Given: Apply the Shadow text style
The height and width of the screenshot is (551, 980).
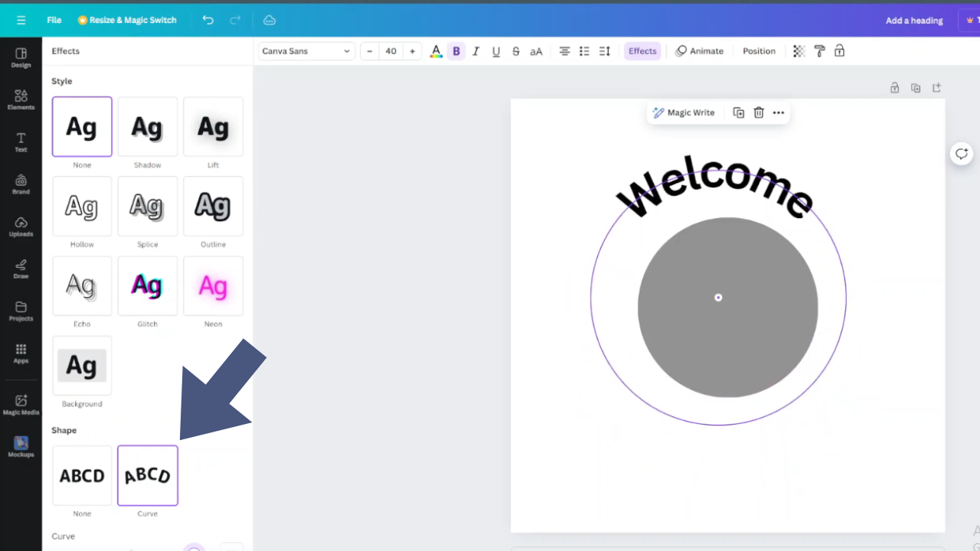Looking at the screenshot, I should [x=148, y=126].
